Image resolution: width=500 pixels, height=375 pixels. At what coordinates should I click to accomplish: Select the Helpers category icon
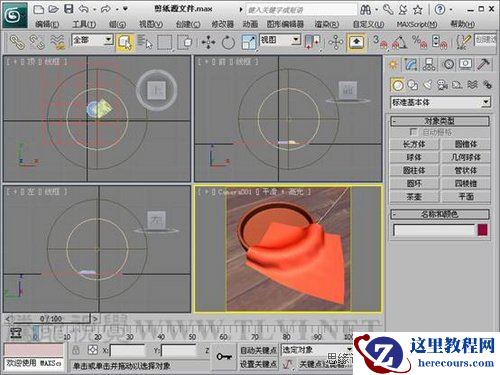pos(457,85)
